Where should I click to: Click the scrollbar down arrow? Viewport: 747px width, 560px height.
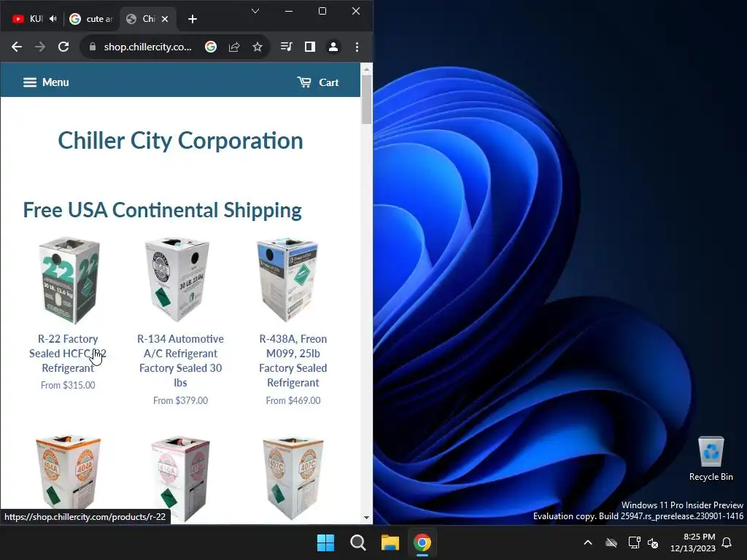[x=366, y=518]
